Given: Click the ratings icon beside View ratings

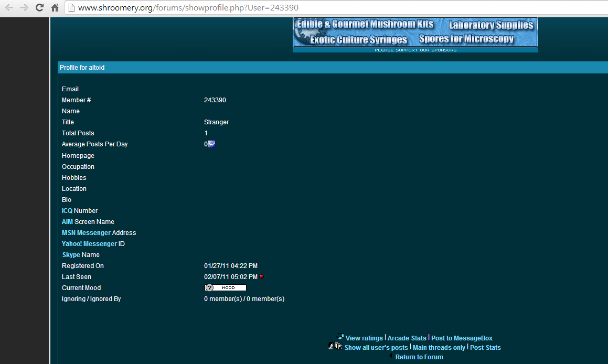Looking at the screenshot, I should tap(340, 337).
